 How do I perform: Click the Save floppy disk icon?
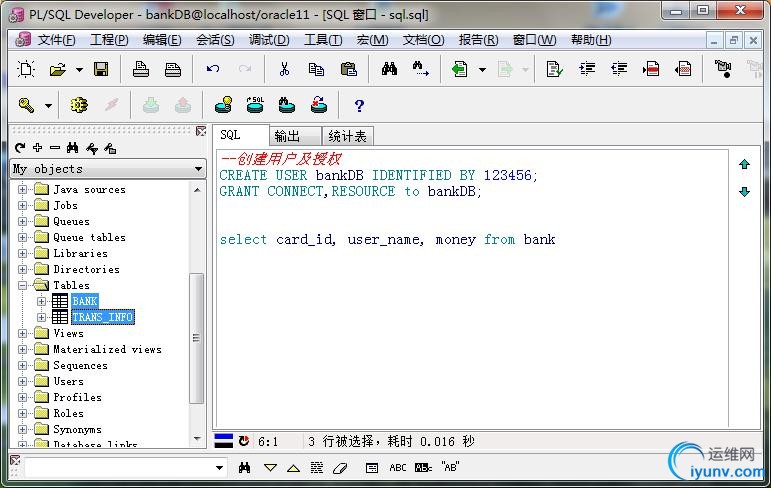pos(101,69)
